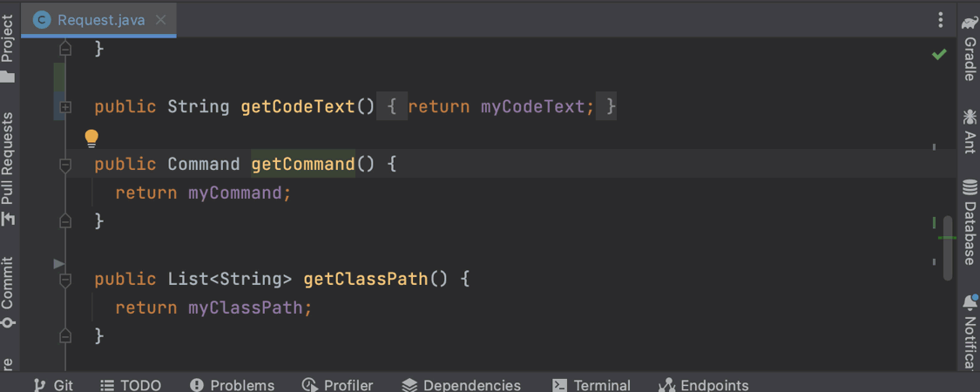Collapse the getClassPath method fold
This screenshot has height=392, width=980.
64,280
